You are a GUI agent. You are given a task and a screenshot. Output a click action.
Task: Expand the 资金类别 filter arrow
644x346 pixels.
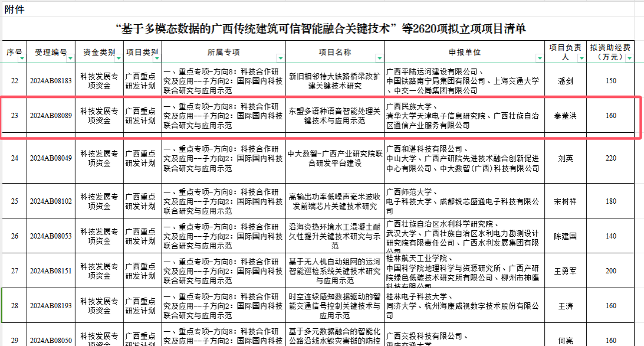coord(119,58)
